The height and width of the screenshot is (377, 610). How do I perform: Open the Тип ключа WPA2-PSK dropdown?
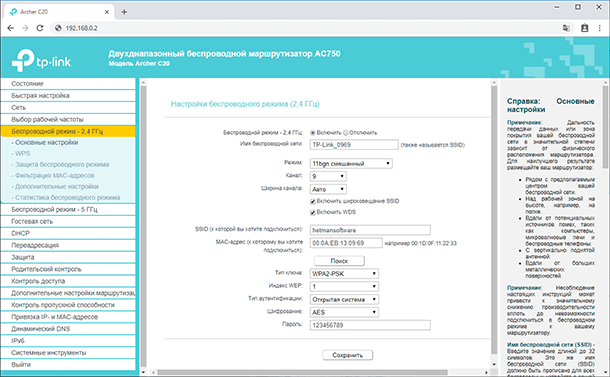(x=344, y=274)
